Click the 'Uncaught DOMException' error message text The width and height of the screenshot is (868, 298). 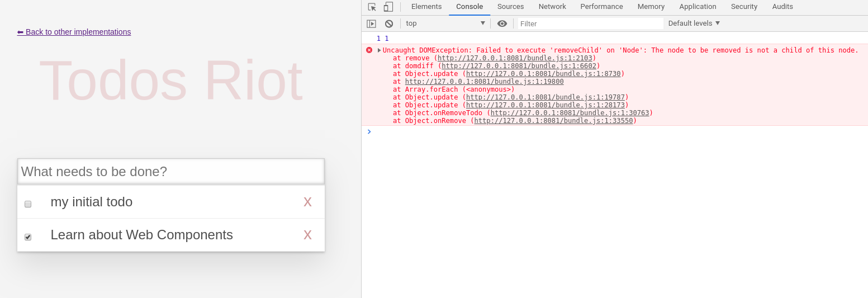[x=620, y=50]
